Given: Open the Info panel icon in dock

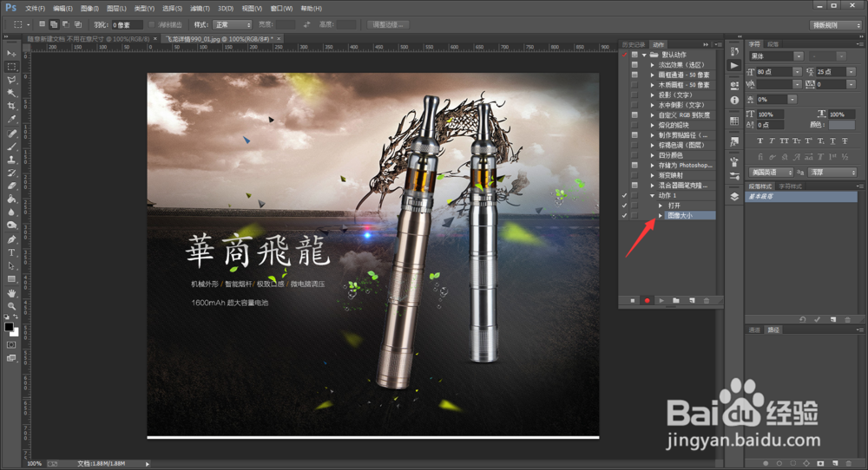Looking at the screenshot, I should [734, 100].
